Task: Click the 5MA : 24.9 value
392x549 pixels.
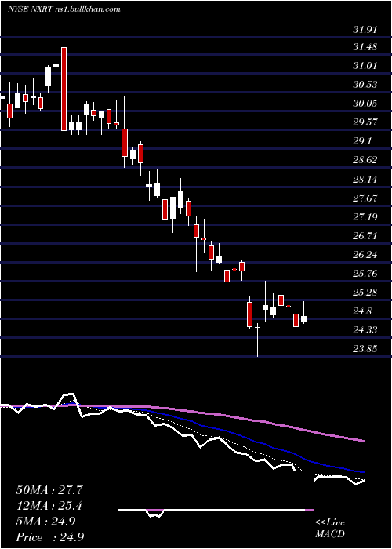Action: 45,522
